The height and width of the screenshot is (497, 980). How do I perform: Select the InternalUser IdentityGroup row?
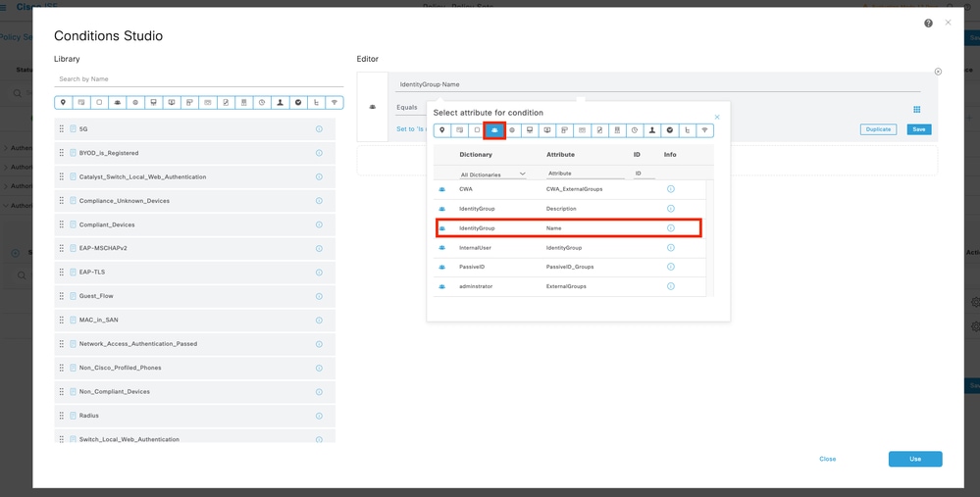569,248
